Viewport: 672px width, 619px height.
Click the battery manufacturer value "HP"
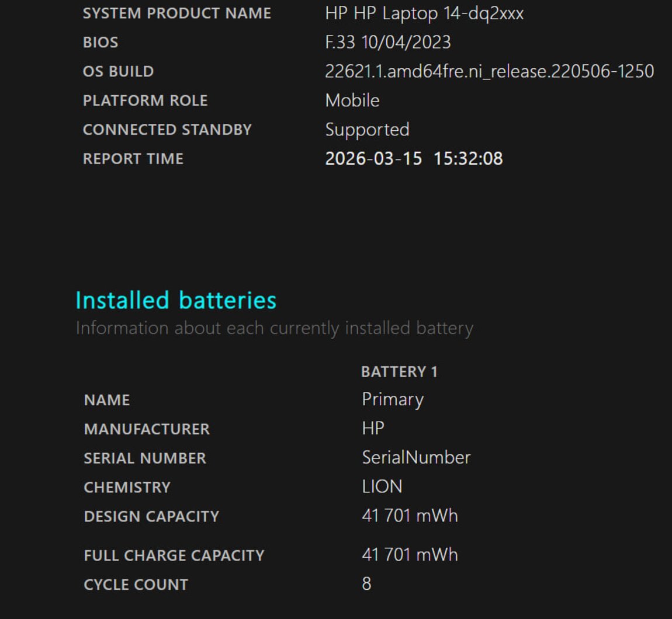point(373,429)
